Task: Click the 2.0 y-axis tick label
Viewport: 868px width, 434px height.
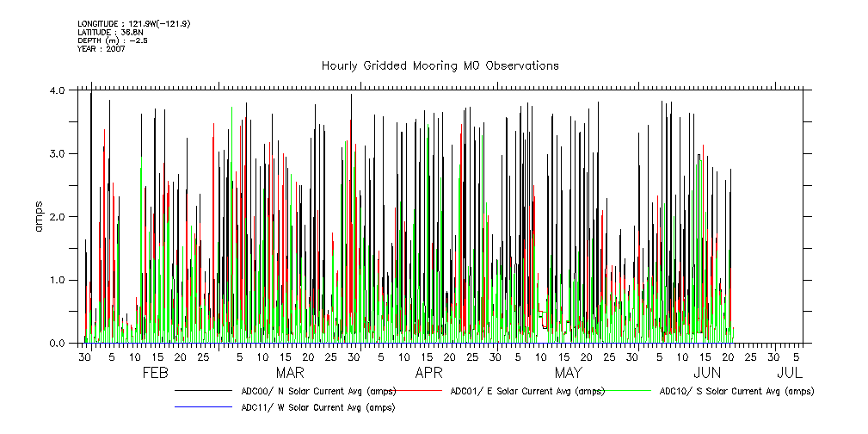Action: pyautogui.click(x=58, y=217)
